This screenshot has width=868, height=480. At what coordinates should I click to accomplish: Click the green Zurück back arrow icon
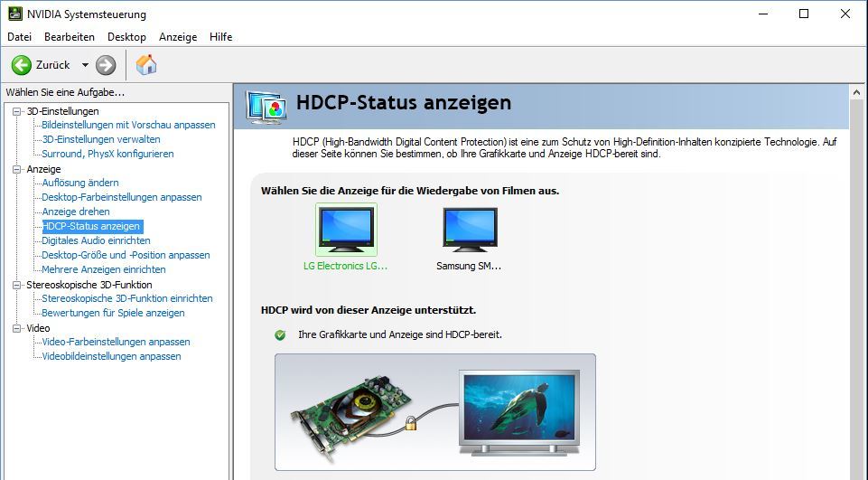tap(21, 65)
